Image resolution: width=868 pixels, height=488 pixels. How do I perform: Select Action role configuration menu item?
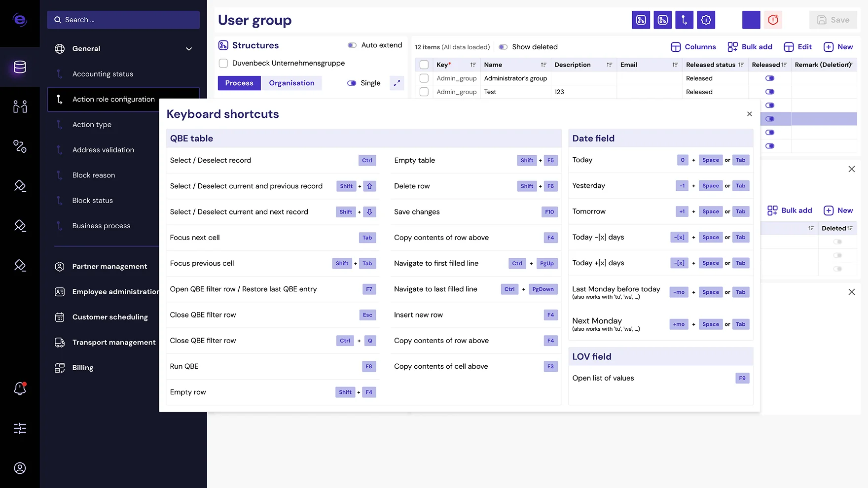pyautogui.click(x=123, y=99)
